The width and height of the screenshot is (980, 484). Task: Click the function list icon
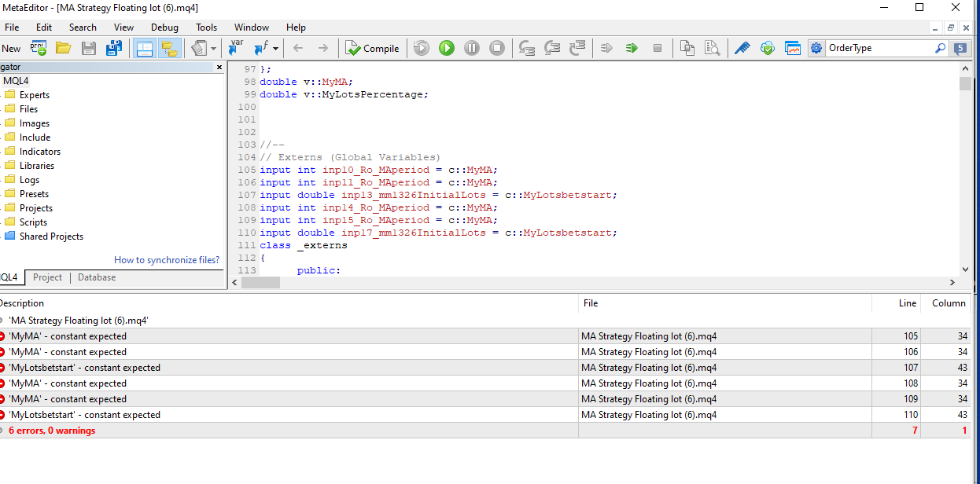click(x=261, y=48)
